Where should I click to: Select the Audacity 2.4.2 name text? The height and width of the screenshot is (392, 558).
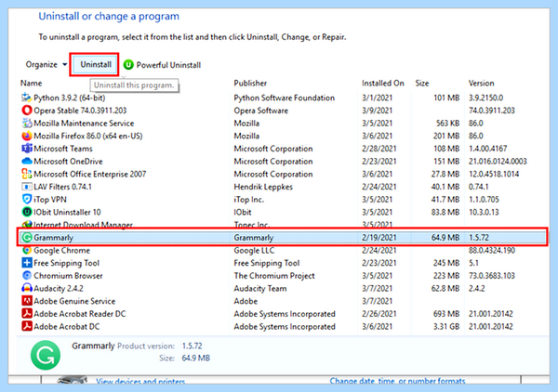(x=59, y=288)
